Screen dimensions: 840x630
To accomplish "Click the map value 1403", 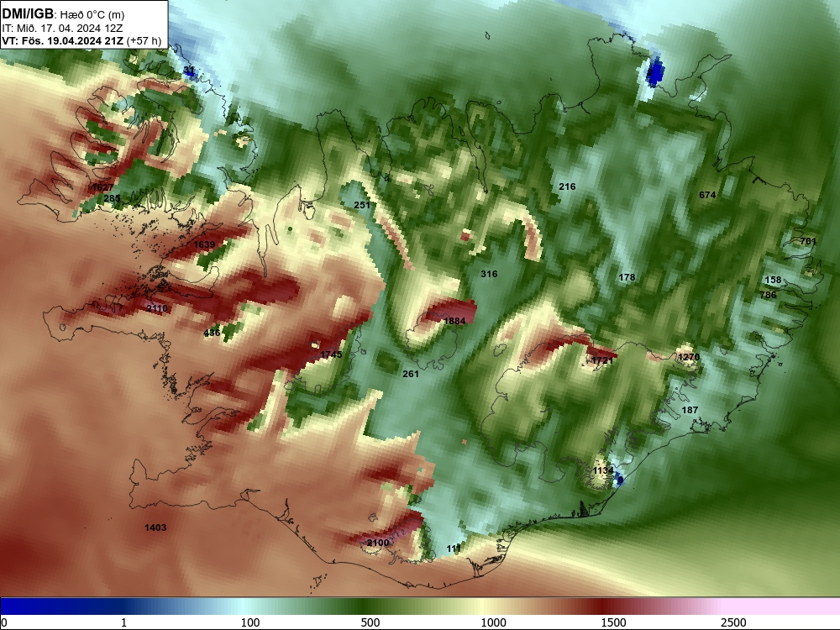I will [155, 528].
